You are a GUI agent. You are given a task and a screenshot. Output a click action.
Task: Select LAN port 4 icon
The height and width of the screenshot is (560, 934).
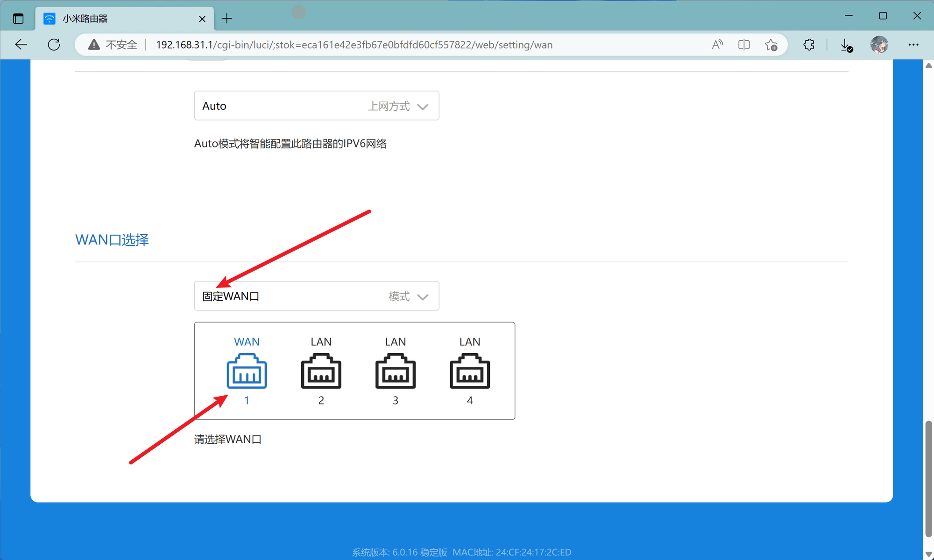pyautogui.click(x=470, y=371)
